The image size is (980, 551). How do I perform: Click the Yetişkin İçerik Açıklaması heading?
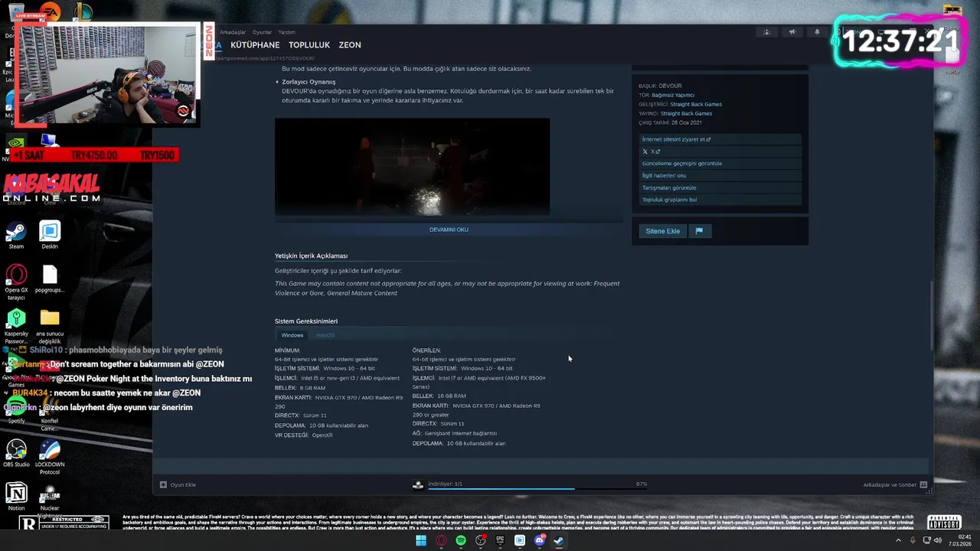point(311,256)
